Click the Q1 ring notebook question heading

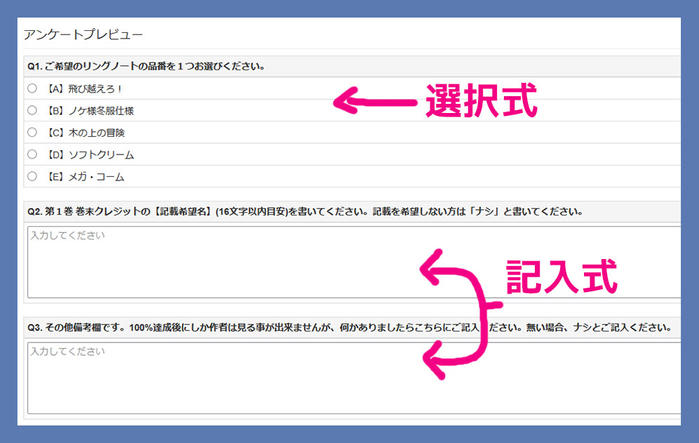pos(146,66)
